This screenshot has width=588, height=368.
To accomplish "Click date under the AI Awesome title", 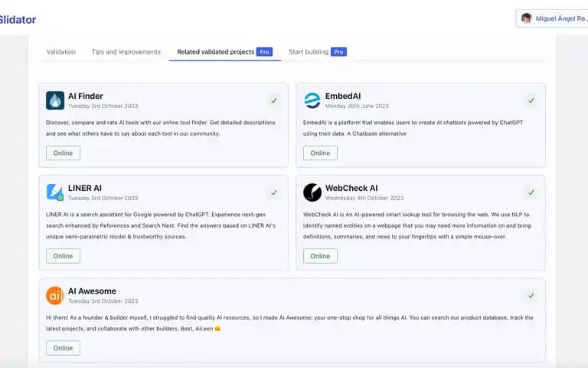I will [103, 301].
